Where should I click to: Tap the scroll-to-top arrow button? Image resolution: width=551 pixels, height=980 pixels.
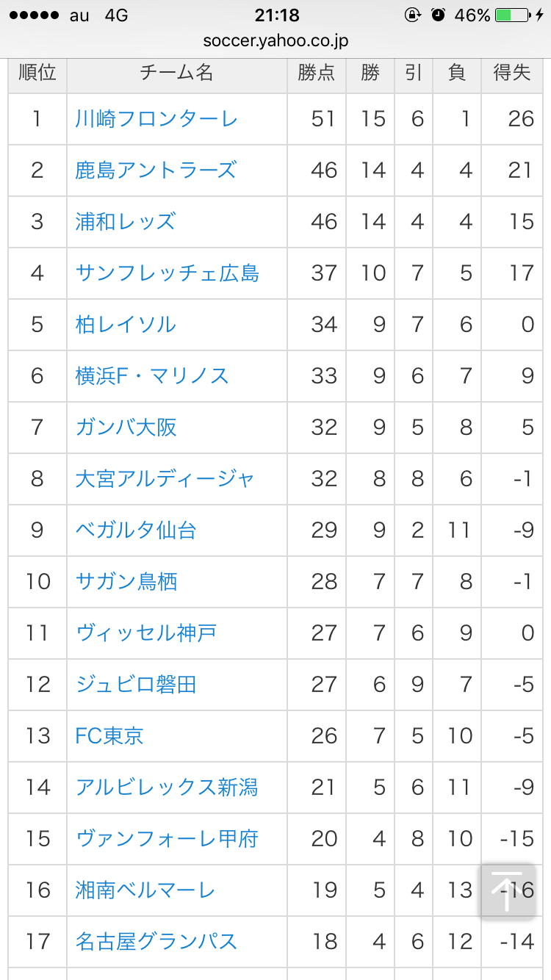[508, 891]
